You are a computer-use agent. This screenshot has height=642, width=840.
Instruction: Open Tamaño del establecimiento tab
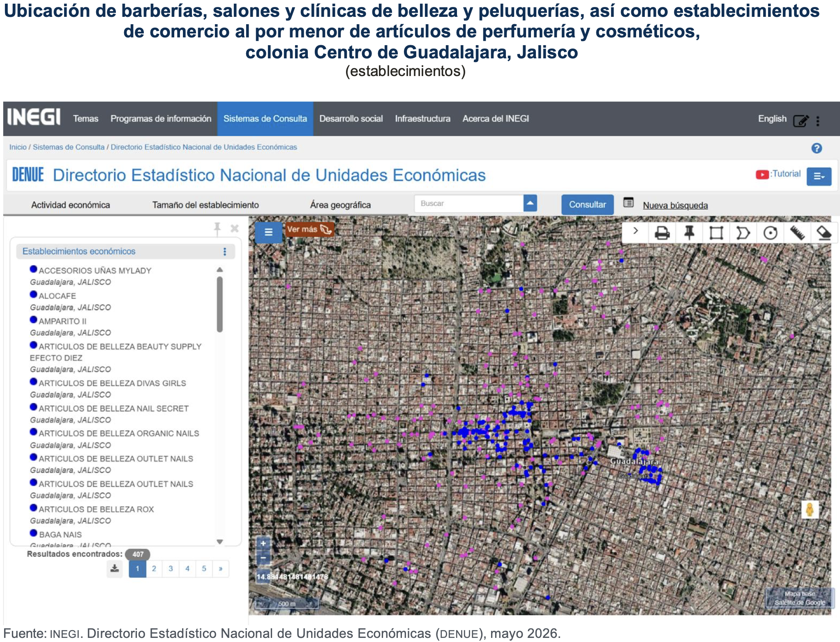tap(205, 205)
